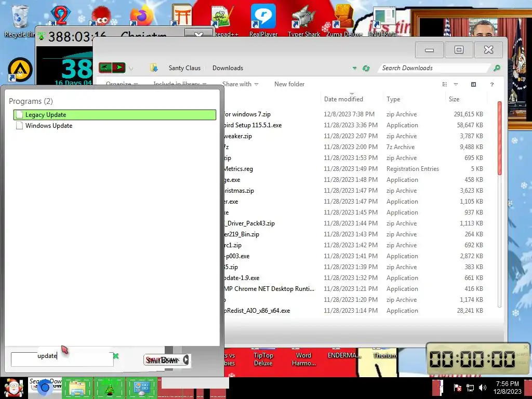The image size is (532, 399).
Task: Clear the Start menu search box
Action: pyautogui.click(x=116, y=356)
